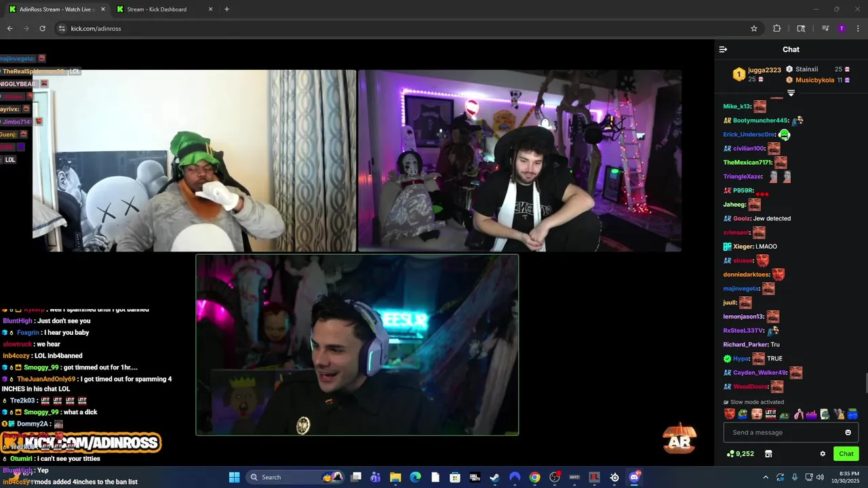Launch Microsoft Teams from the taskbar
This screenshot has height=488, width=868.
click(376, 477)
